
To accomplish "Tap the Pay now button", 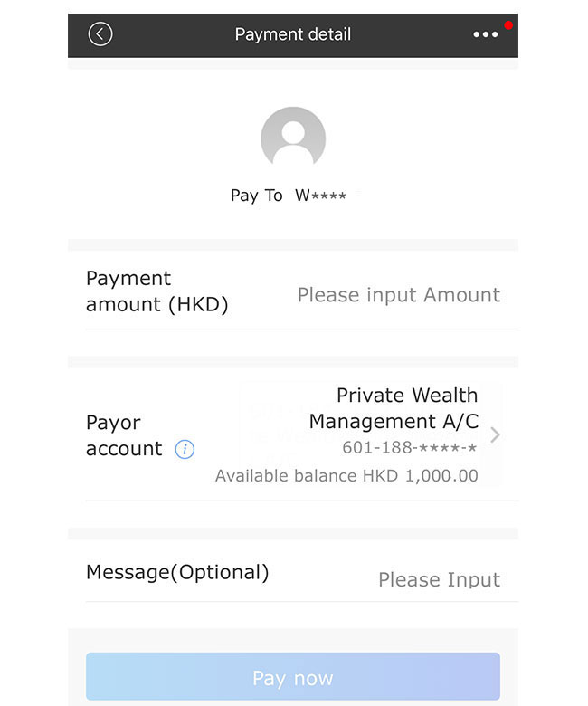I will click(x=293, y=676).
